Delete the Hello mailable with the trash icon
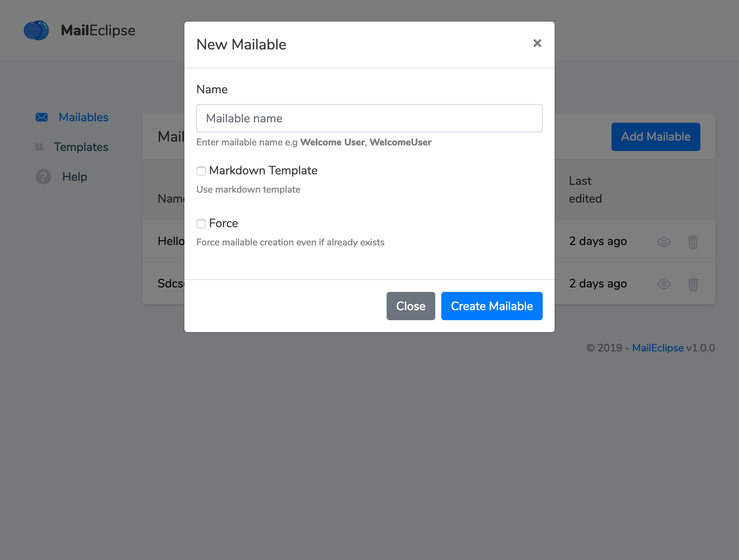The width and height of the screenshot is (739, 560). (x=693, y=242)
